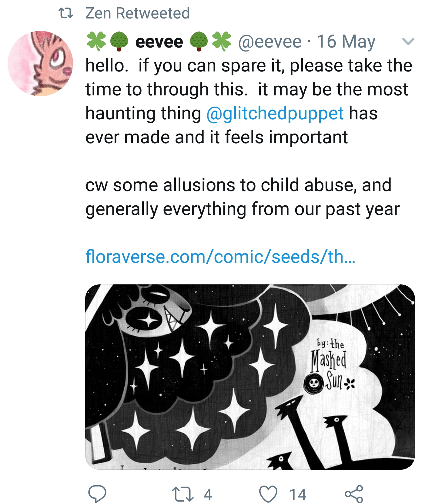The width and height of the screenshot is (425, 504).
Task: Like the tweet with the heart icon
Action: 268,494
